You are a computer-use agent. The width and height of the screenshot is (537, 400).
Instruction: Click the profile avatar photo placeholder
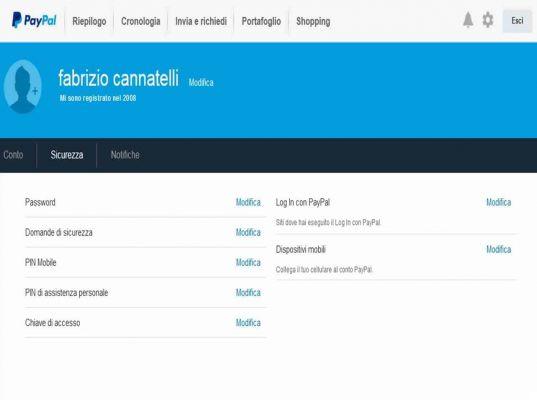tap(23, 86)
